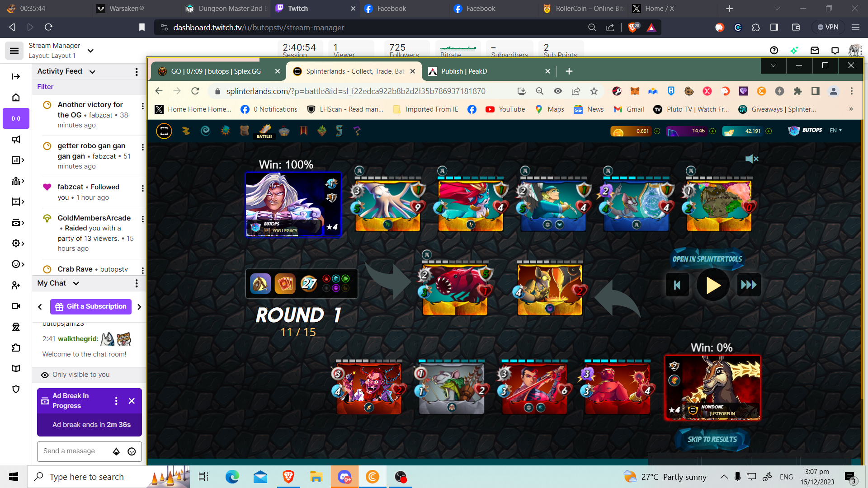
Task: Click plus beside the 42.191 balance
Action: 769,131
